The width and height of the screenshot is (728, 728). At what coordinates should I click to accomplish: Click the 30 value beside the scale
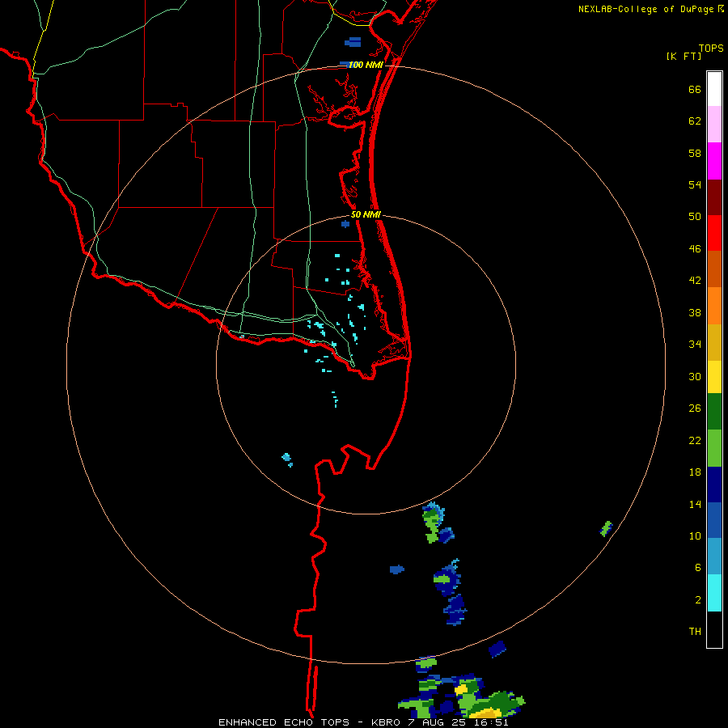[x=695, y=376]
